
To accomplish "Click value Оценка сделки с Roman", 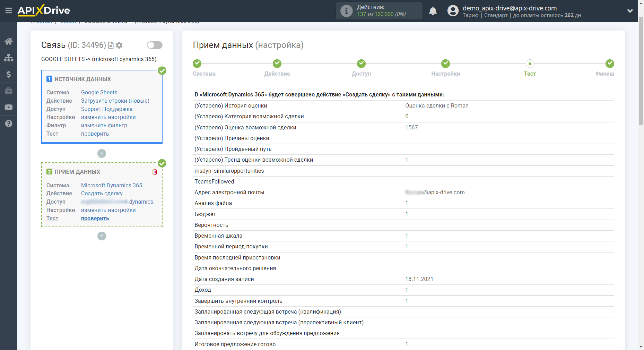I will point(437,105).
